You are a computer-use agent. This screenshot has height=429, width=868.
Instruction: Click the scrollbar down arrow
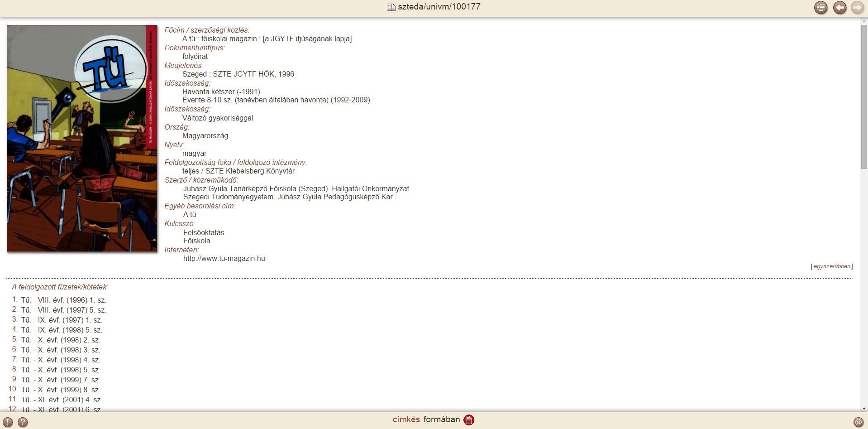[x=864, y=408]
